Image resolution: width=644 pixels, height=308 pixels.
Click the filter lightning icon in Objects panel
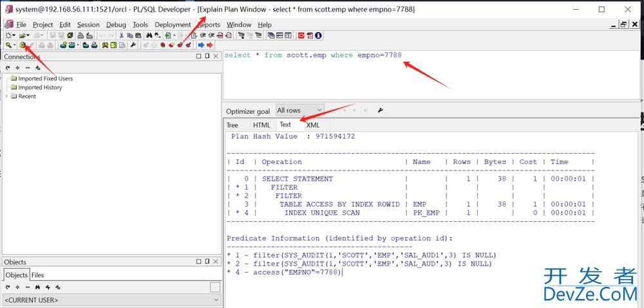[x=48, y=287]
